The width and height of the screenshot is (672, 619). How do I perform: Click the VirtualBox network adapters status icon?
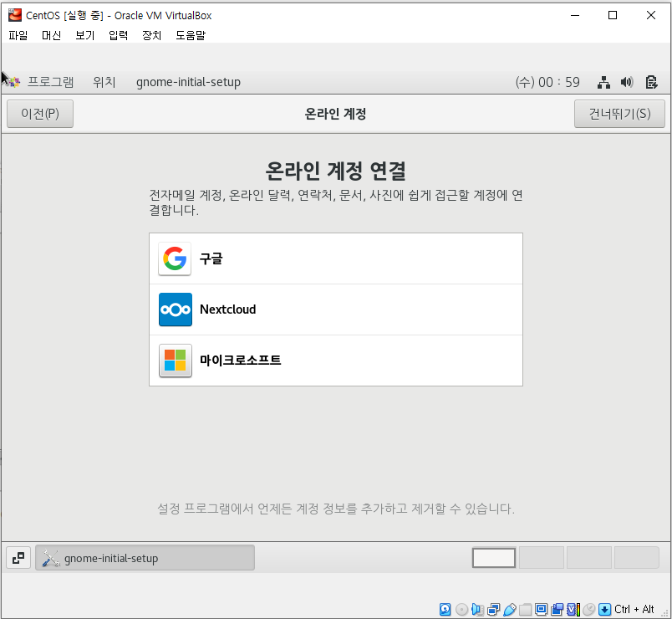494,609
